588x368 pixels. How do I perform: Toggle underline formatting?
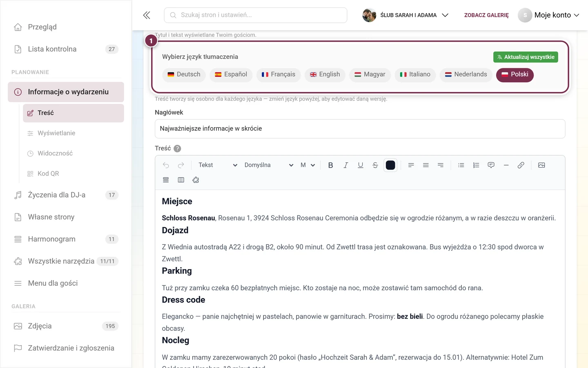click(361, 165)
